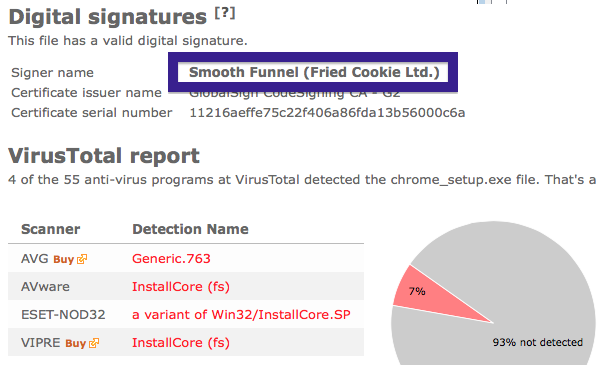Image resolution: width=600 pixels, height=365 pixels.
Task: Click the VirusTotal report heading
Action: pyautogui.click(x=104, y=156)
